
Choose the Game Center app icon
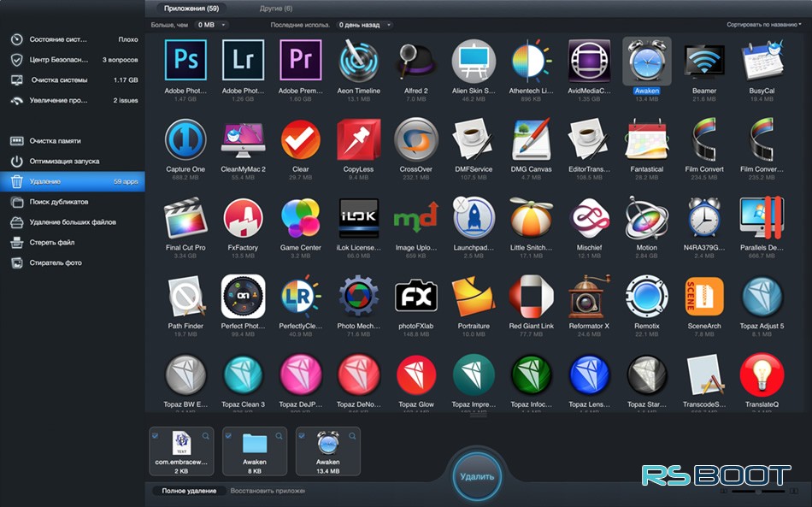point(300,218)
